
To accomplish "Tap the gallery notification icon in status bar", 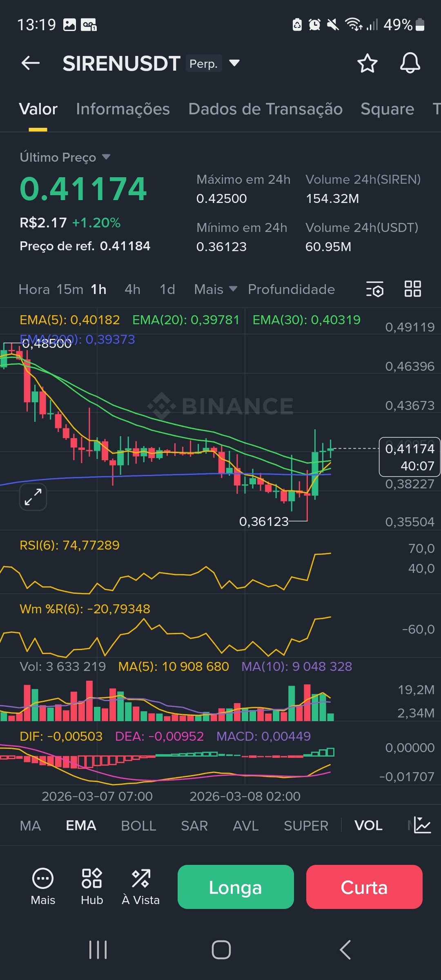I will click(69, 25).
